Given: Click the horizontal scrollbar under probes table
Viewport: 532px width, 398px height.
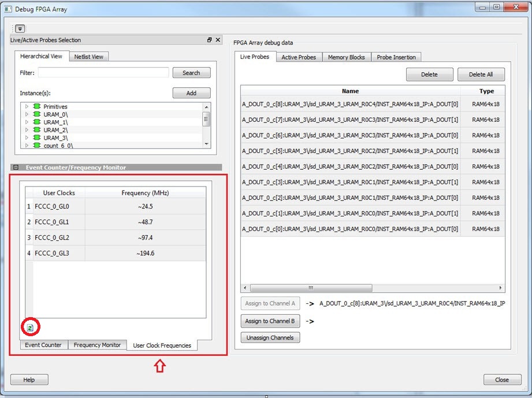Looking at the screenshot, I should click(310, 288).
